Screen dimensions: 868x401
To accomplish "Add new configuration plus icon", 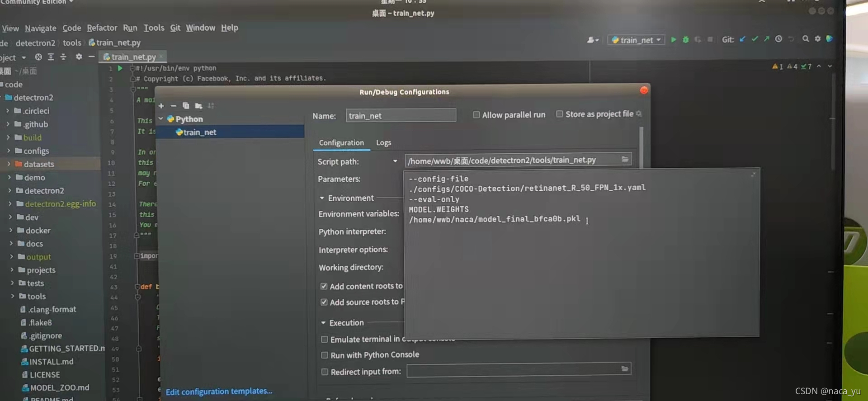I will coord(161,106).
